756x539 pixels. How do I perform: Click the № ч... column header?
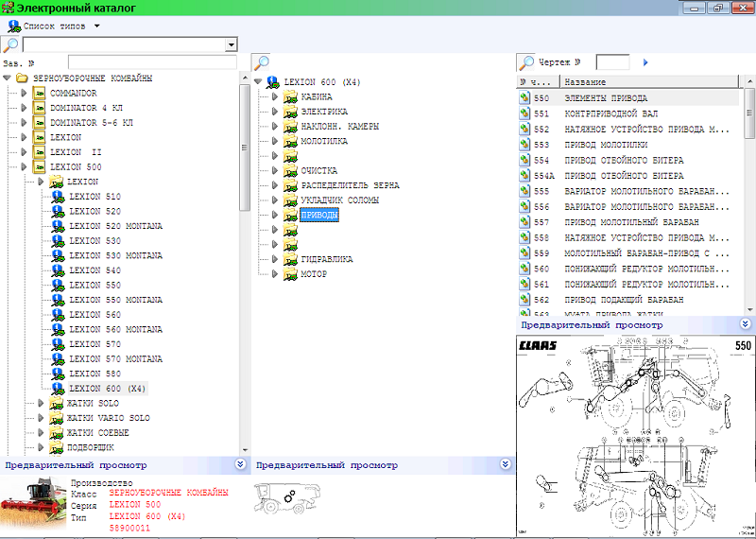coord(538,82)
